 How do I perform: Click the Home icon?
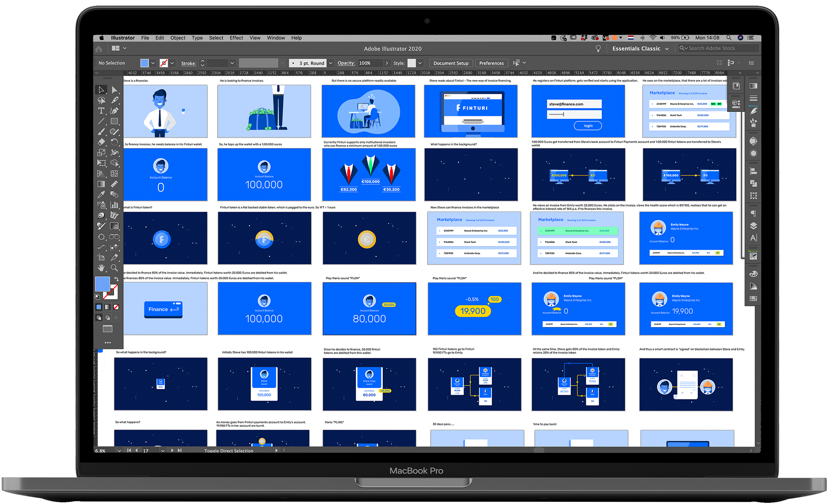point(99,49)
